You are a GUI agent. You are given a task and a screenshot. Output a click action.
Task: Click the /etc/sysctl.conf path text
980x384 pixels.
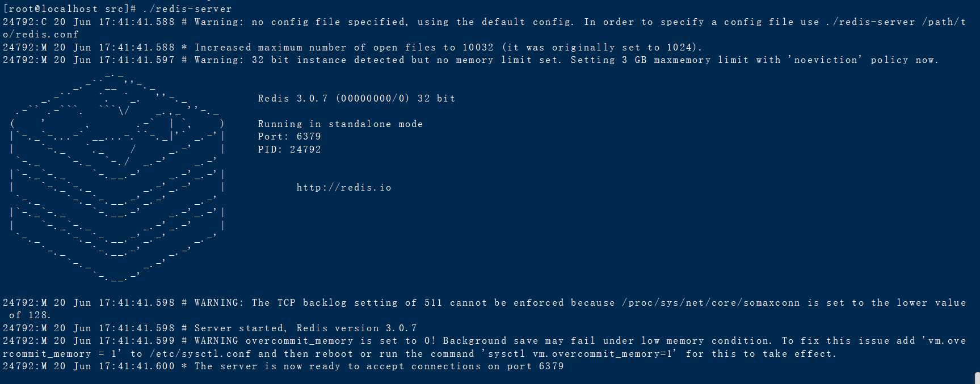(200, 353)
